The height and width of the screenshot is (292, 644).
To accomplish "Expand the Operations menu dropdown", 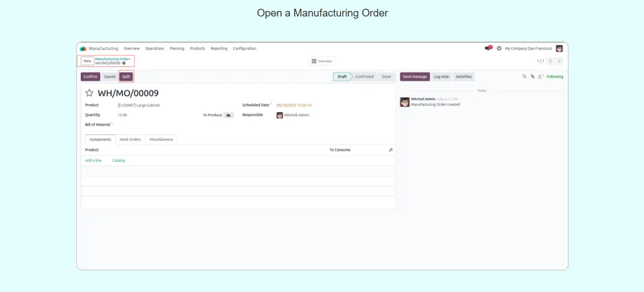I will tap(155, 48).
